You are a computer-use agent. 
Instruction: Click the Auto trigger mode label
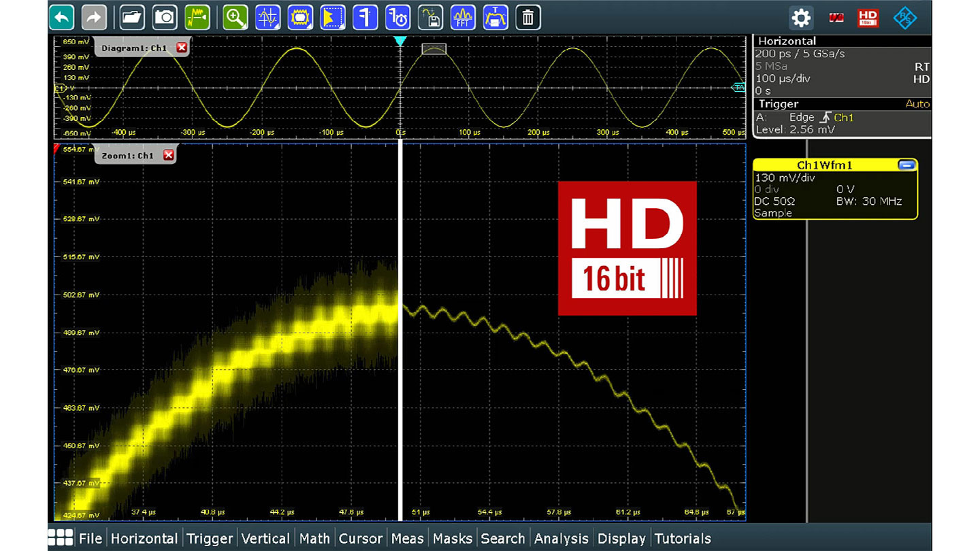[x=917, y=104]
